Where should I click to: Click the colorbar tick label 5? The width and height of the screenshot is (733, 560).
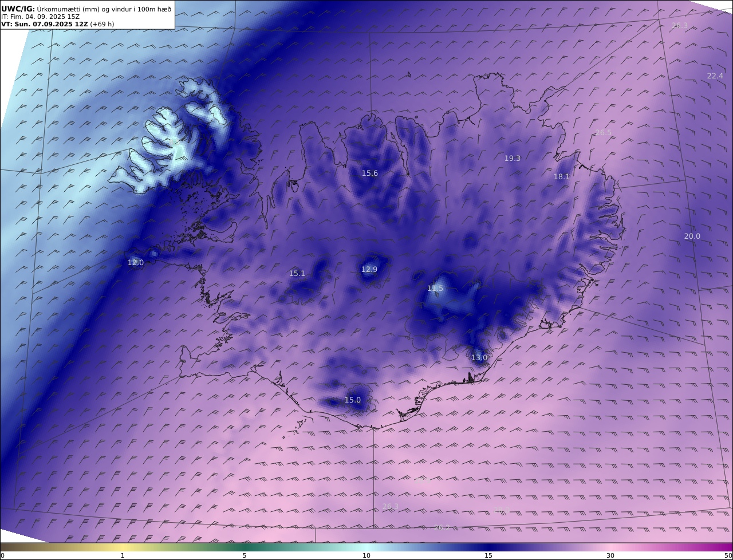coord(245,555)
